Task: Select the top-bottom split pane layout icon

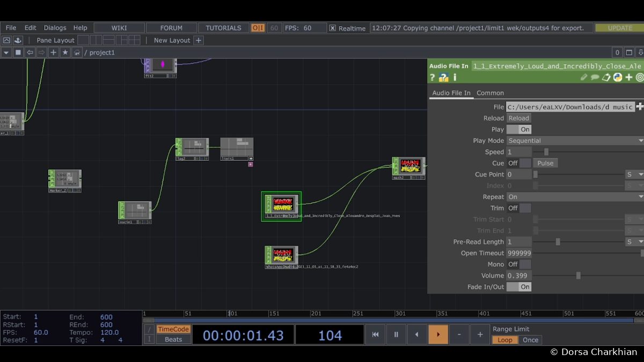Action: tap(109, 40)
